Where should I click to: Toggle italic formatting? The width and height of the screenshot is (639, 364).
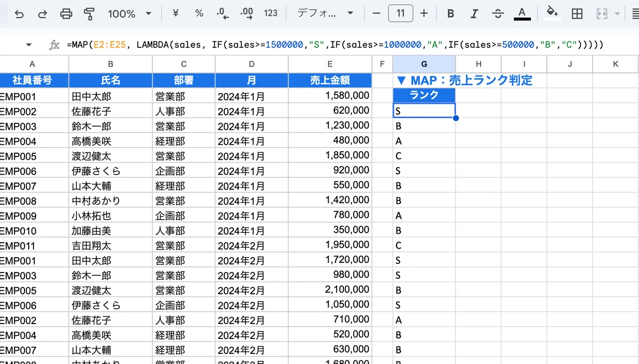474,14
